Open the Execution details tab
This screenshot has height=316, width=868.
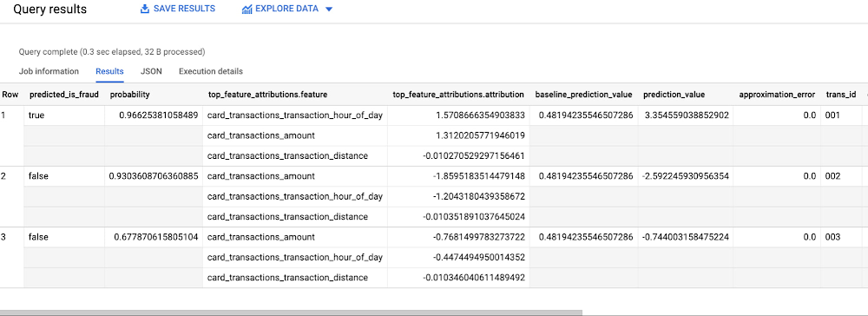pyautogui.click(x=210, y=71)
